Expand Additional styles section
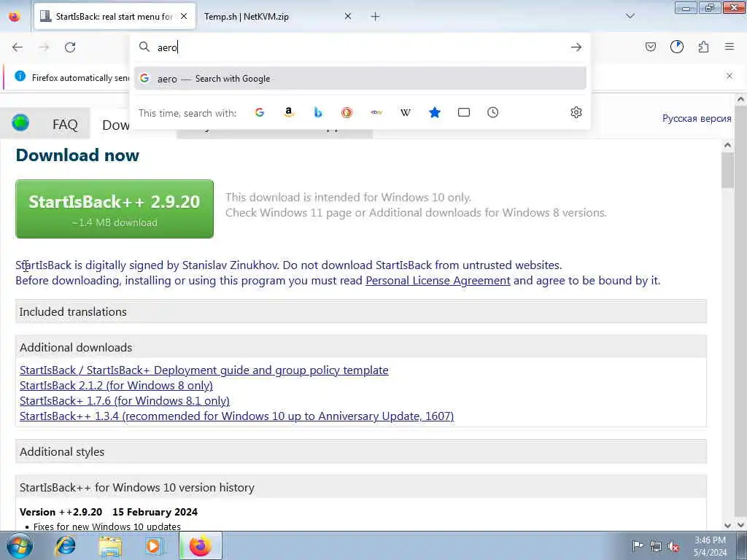The width and height of the screenshot is (747, 560). tap(360, 451)
